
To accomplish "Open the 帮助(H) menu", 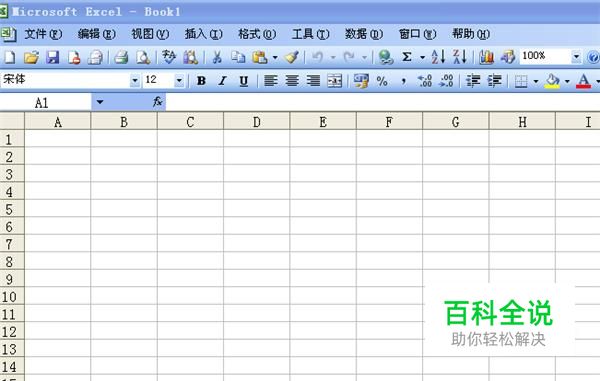I will tap(471, 34).
